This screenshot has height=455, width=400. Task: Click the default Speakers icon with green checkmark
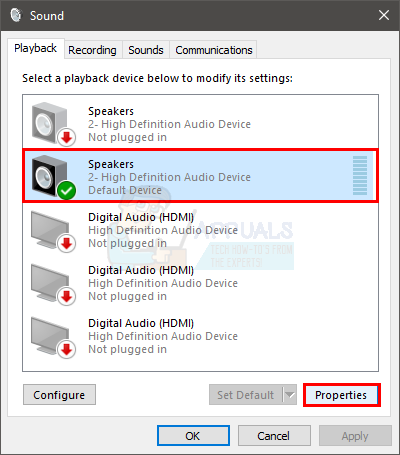(x=53, y=177)
